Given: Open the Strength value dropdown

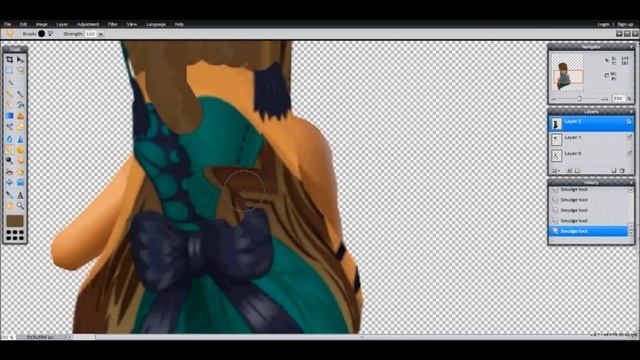Looking at the screenshot, I should pos(100,34).
